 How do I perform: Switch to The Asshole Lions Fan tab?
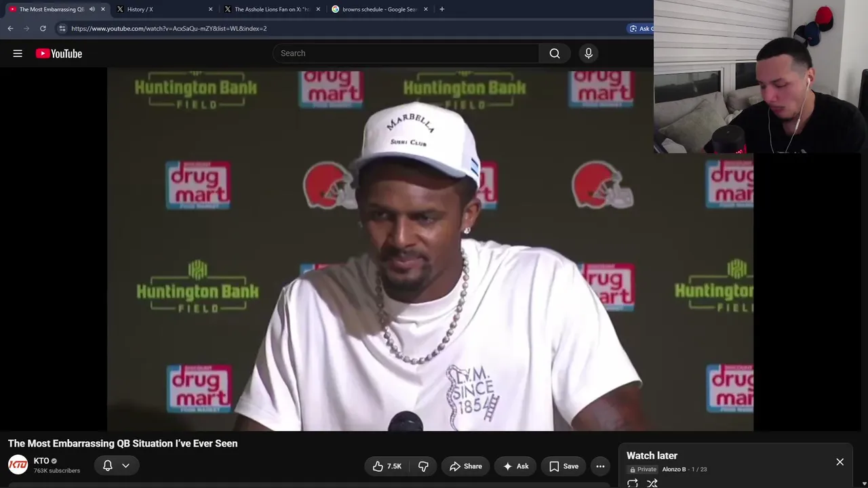pos(271,9)
